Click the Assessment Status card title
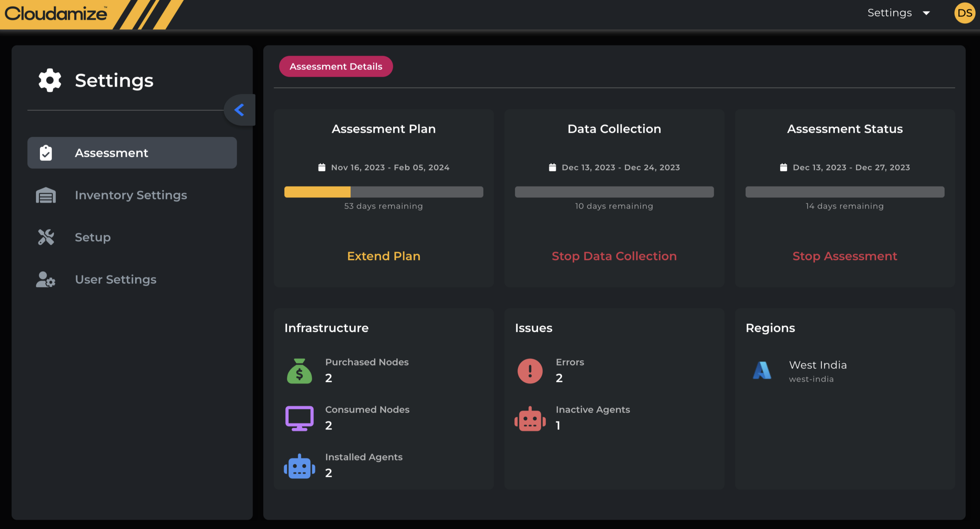Image resolution: width=980 pixels, height=529 pixels. pos(845,129)
